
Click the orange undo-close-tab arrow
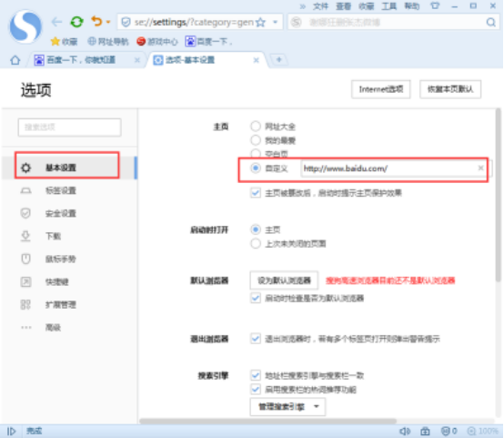(x=96, y=21)
